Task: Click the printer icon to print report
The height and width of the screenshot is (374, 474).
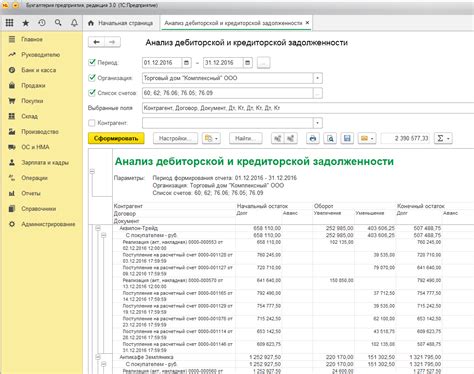Action: point(313,138)
